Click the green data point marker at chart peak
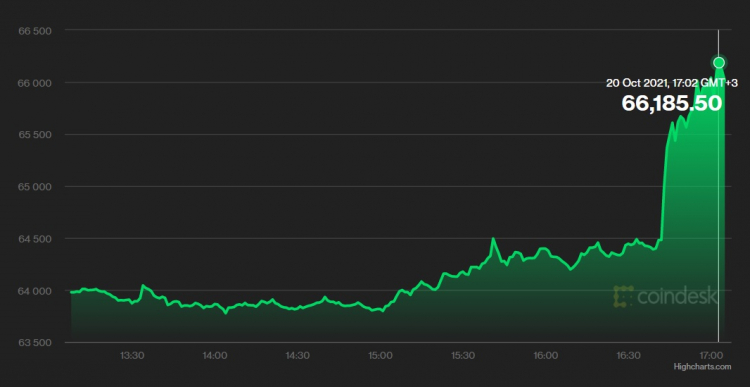The image size is (750, 387). click(x=718, y=63)
